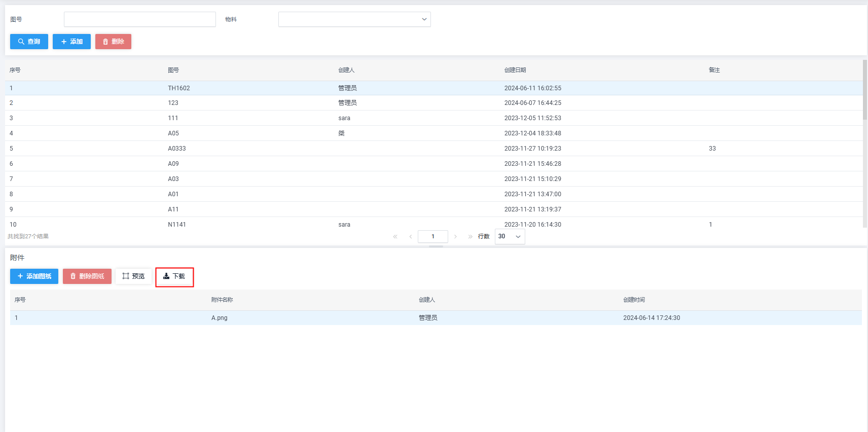Click the 下载 download button
This screenshot has width=868, height=432.
point(174,277)
